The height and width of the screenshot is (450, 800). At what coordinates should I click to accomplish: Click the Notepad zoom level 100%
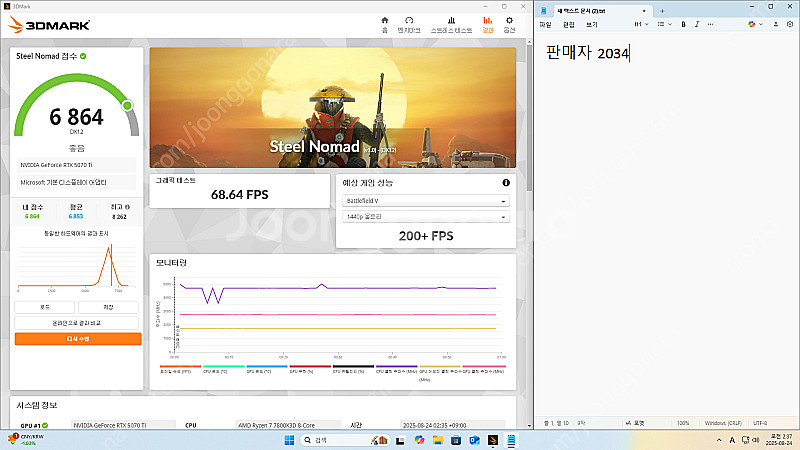pyautogui.click(x=683, y=423)
